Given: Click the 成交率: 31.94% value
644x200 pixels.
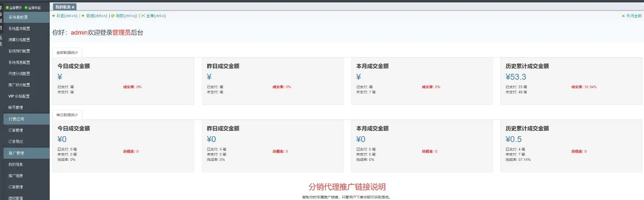Looking at the screenshot, I should [584, 87].
